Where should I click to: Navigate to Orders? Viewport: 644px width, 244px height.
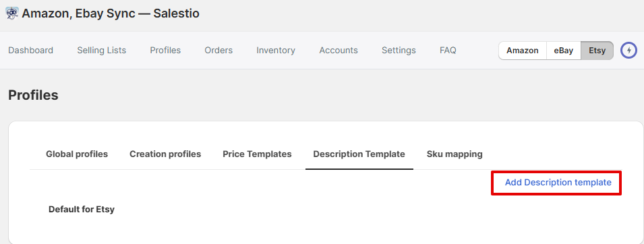(x=218, y=50)
